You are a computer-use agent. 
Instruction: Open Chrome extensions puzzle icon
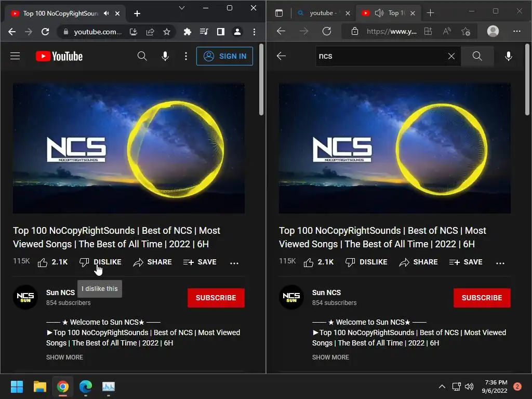(187, 32)
